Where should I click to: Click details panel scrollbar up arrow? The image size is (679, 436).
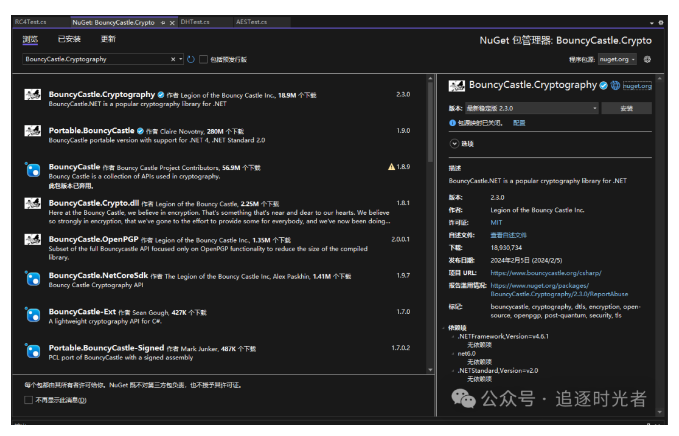pos(660,79)
